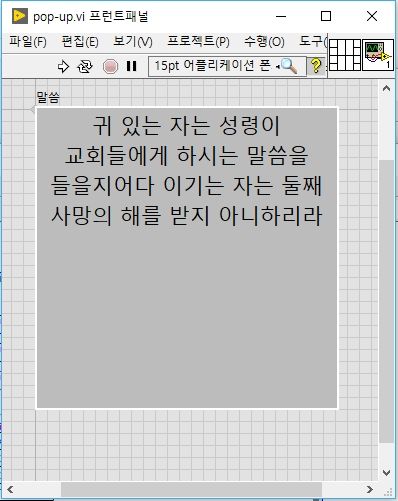Click the Run arrow button
398x501 pixels.
[x=63, y=66]
